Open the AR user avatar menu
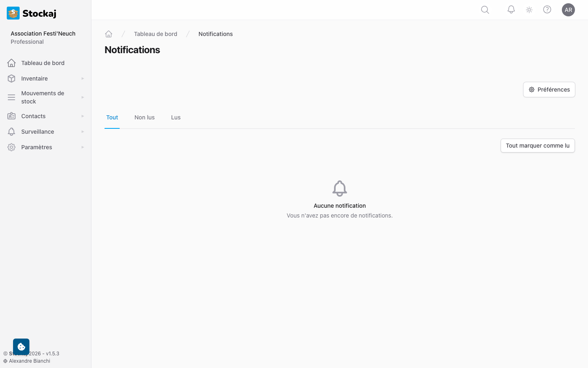Viewport: 588px width, 368px height. pos(568,10)
